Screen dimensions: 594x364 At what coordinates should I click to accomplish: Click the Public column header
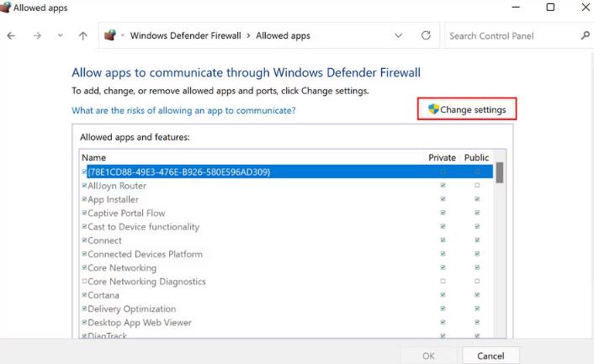(x=476, y=157)
